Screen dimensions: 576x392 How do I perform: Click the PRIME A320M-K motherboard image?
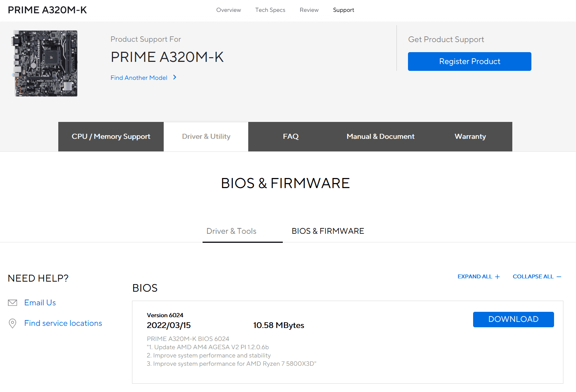(x=46, y=63)
